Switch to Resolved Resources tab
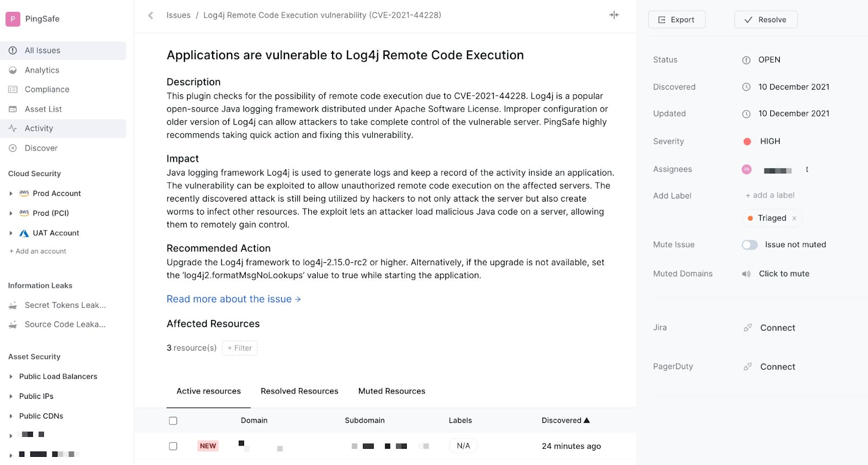The image size is (868, 465). (299, 391)
